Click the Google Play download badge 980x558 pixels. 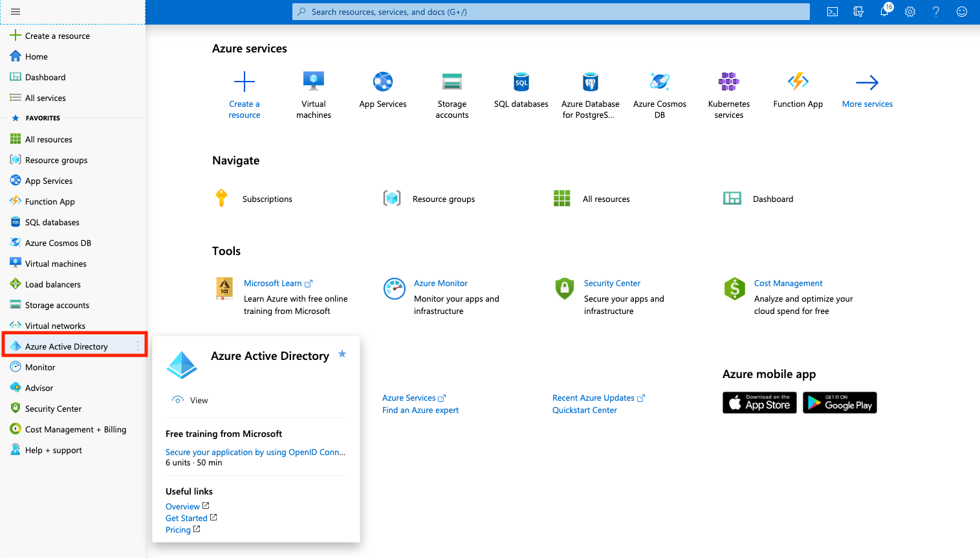click(840, 403)
